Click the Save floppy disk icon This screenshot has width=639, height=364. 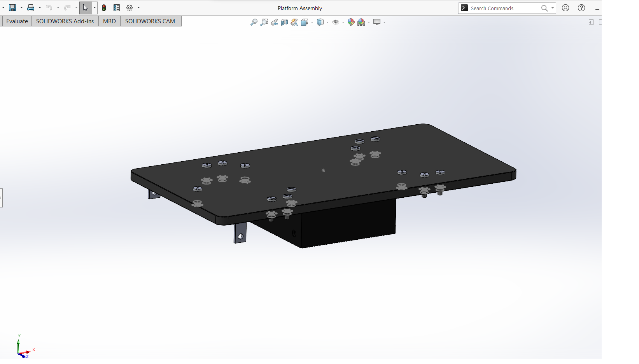(x=12, y=8)
